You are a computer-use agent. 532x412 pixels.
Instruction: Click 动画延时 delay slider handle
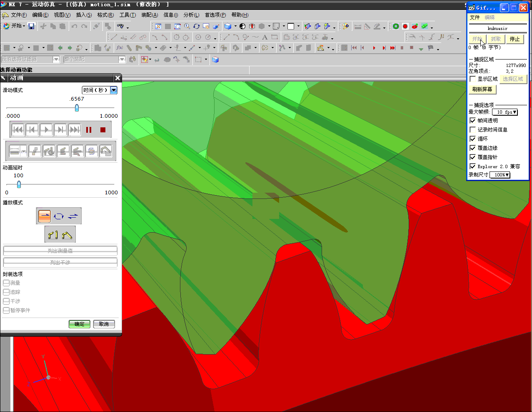click(x=19, y=184)
